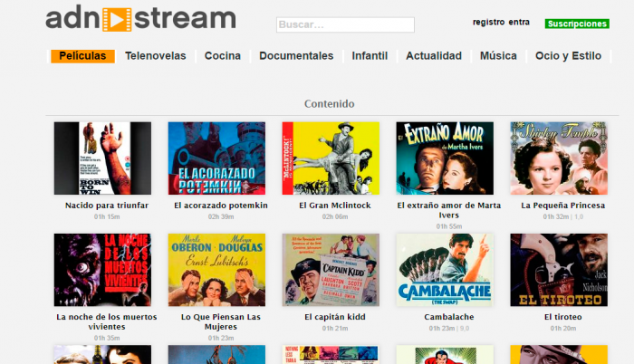Open the Captain Kidd poster thumbnail
The image size is (634, 364).
coord(331,270)
